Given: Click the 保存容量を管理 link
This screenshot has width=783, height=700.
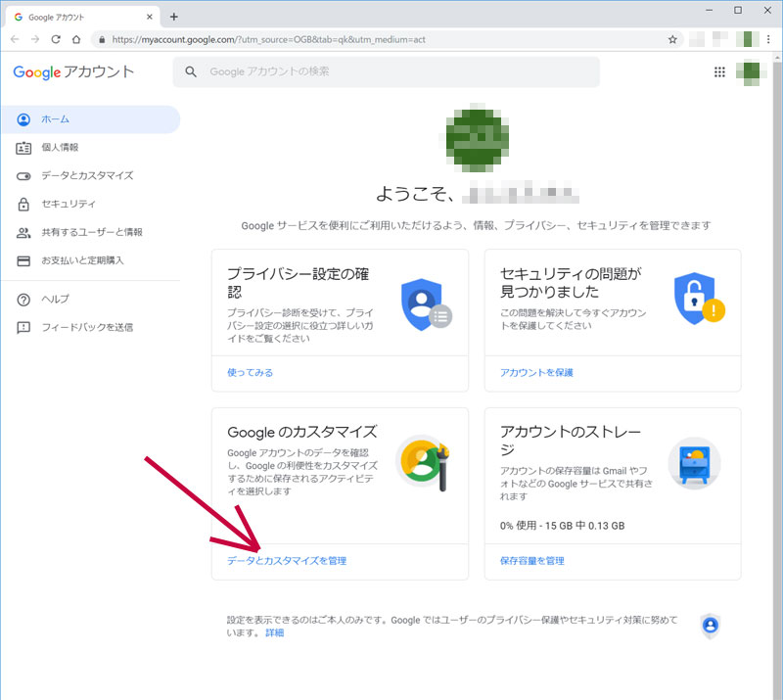Looking at the screenshot, I should (x=531, y=561).
